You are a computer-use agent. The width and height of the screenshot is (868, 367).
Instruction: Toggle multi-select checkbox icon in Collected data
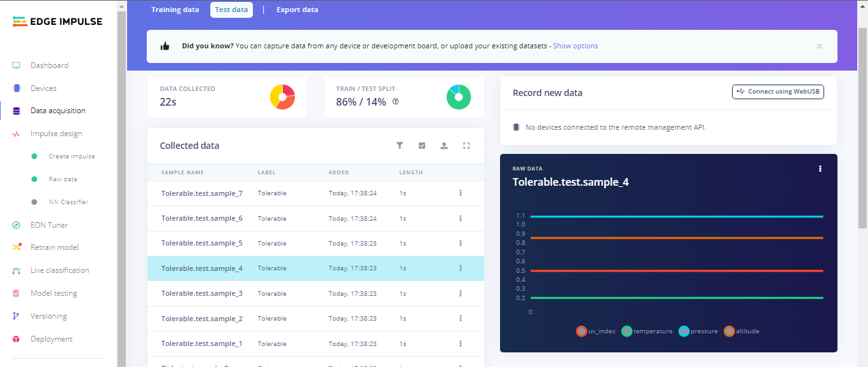[422, 146]
